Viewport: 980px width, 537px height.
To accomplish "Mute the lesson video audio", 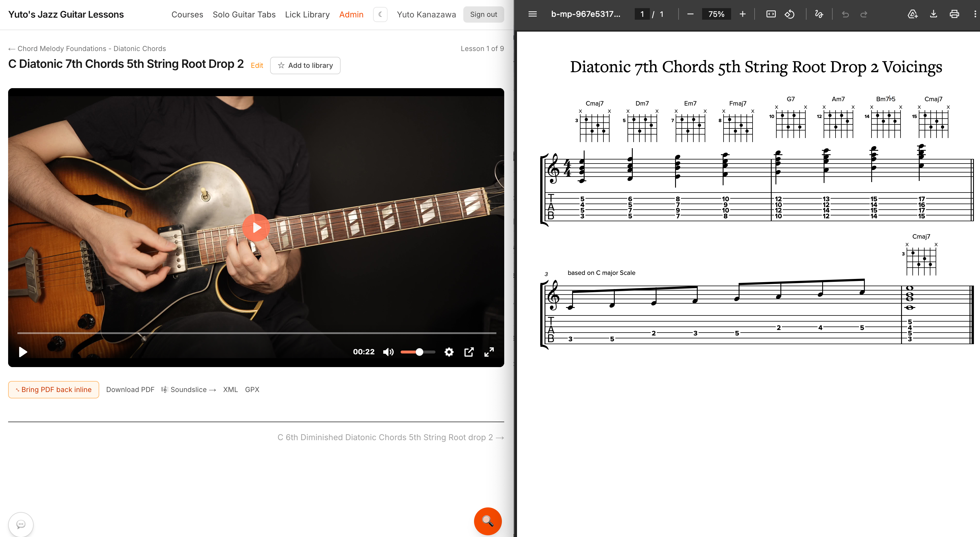I will tap(388, 352).
